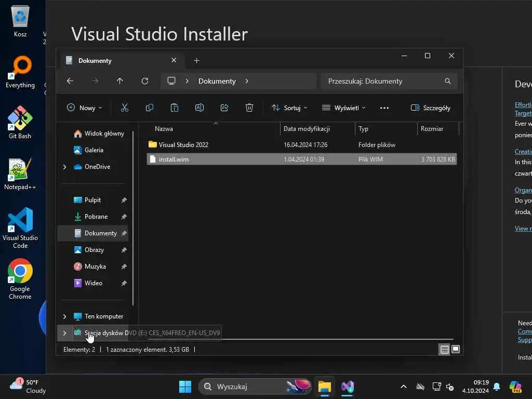Image resolution: width=532 pixels, height=399 pixels.
Task: Open Git Bash desktop shortcut
Action: click(20, 123)
